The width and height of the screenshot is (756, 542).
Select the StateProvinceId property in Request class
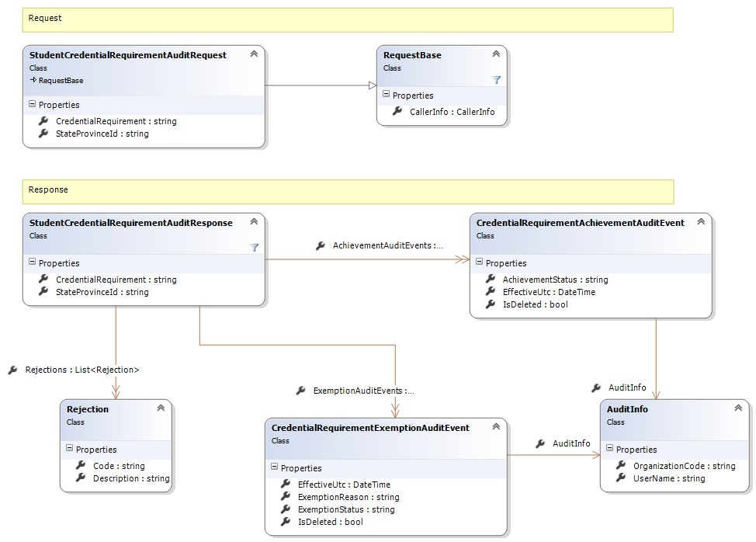click(102, 134)
